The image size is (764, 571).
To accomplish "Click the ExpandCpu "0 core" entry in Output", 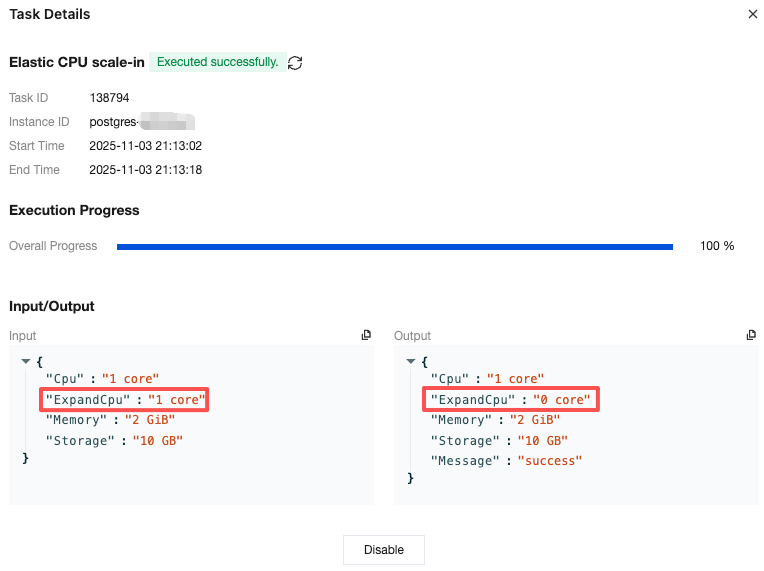I will point(511,400).
